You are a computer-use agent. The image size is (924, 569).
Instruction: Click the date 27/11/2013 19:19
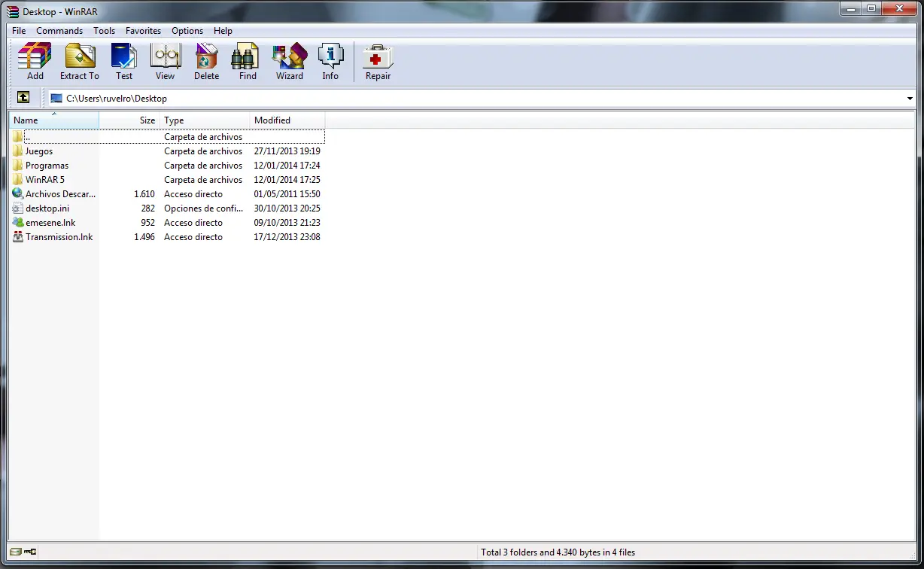(287, 151)
